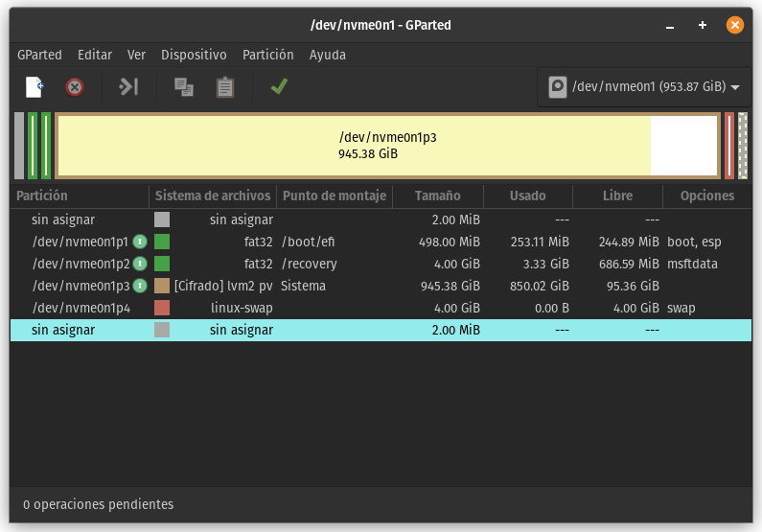Click the green fat32 swatch in nvme0n1p1 row

(x=162, y=242)
